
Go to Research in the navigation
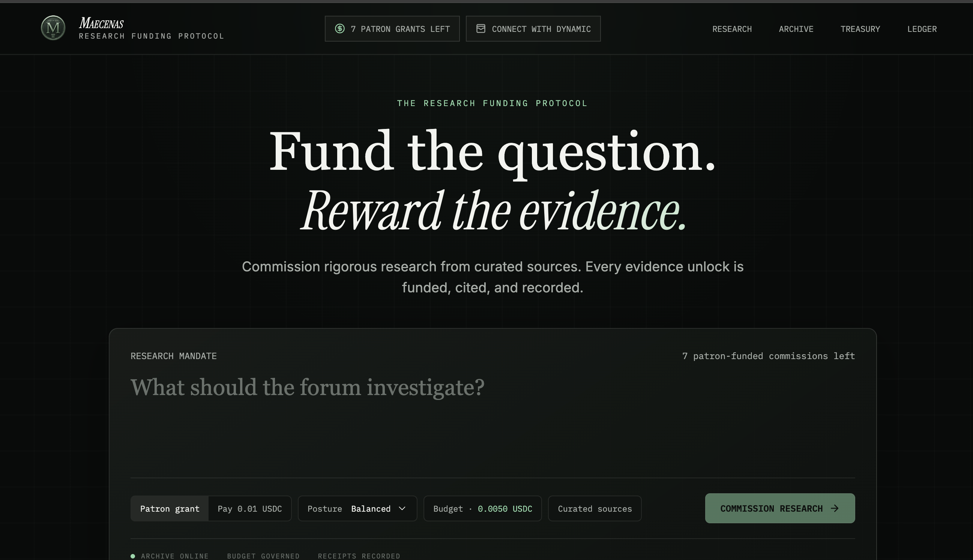click(x=732, y=29)
